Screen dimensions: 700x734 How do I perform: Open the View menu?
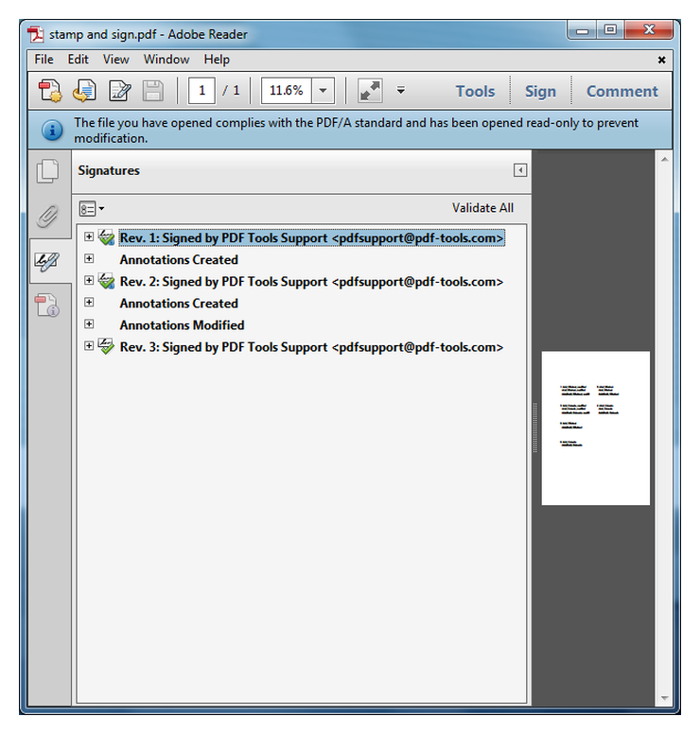[115, 60]
